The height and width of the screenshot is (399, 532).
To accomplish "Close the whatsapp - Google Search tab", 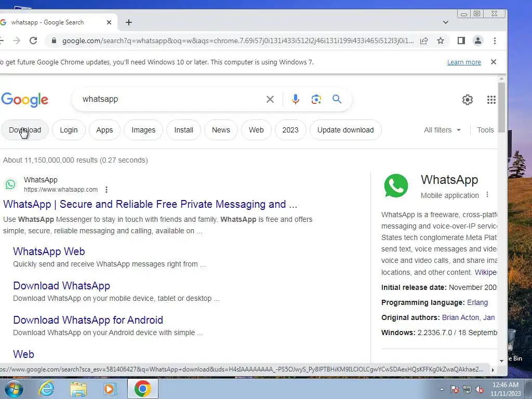I will click(109, 22).
